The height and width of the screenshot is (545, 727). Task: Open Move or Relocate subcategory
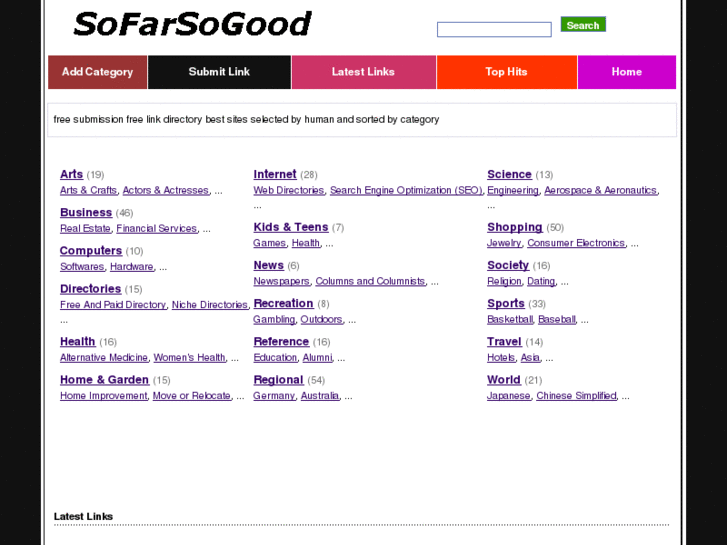[192, 396]
